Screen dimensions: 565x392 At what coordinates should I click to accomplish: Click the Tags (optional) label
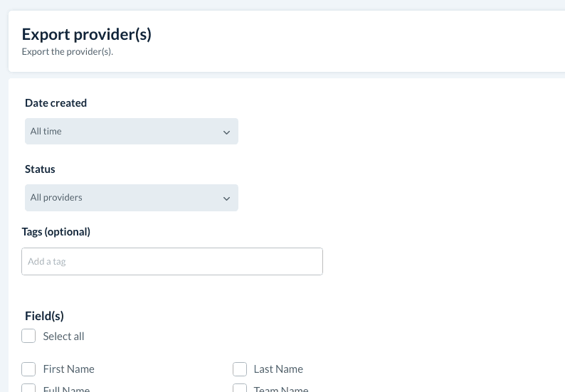coord(58,232)
